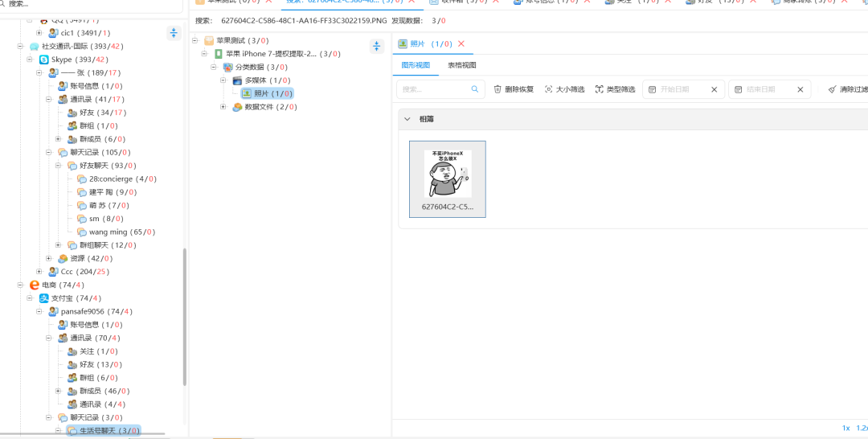Click the 多媒体 clapperboard icon
868x439 pixels.
(x=237, y=81)
